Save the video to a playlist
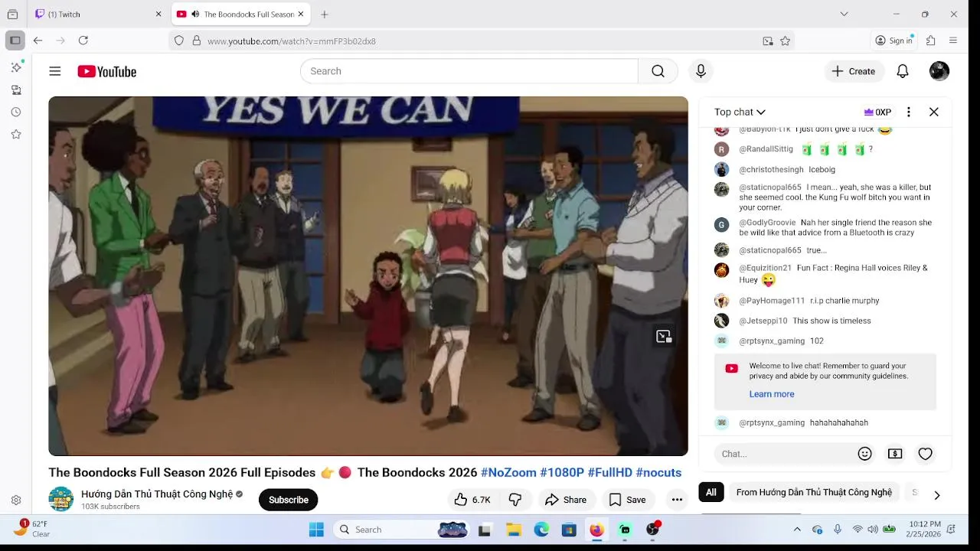Viewport: 980px width, 551px height. [x=627, y=500]
